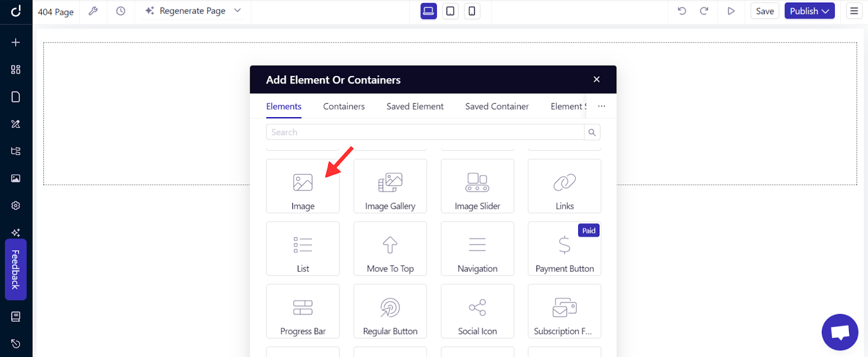
Task: Click the search magnifier button
Action: pos(592,132)
